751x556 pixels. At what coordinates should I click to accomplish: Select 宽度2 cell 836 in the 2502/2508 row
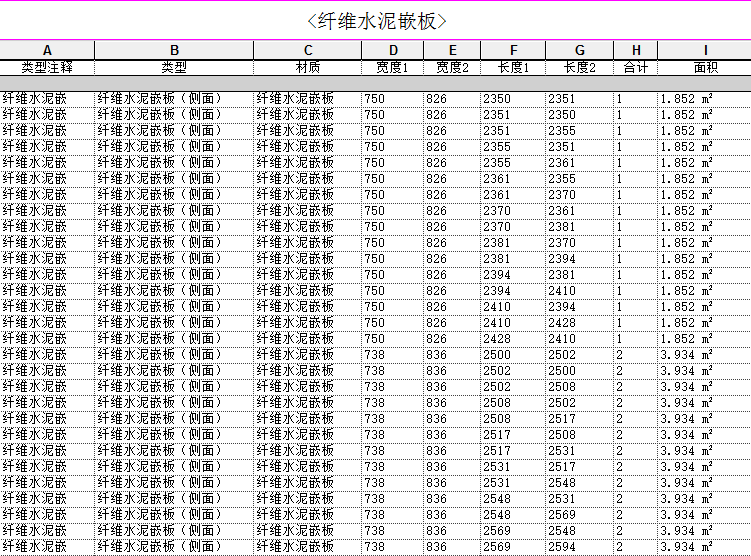[452, 387]
